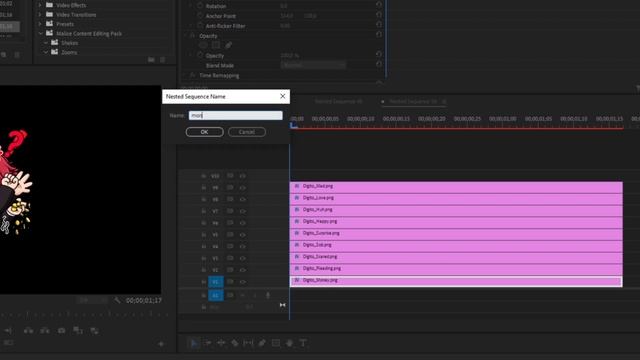Reset the Anchor Point parameter
The image size is (640, 360).
379,15
